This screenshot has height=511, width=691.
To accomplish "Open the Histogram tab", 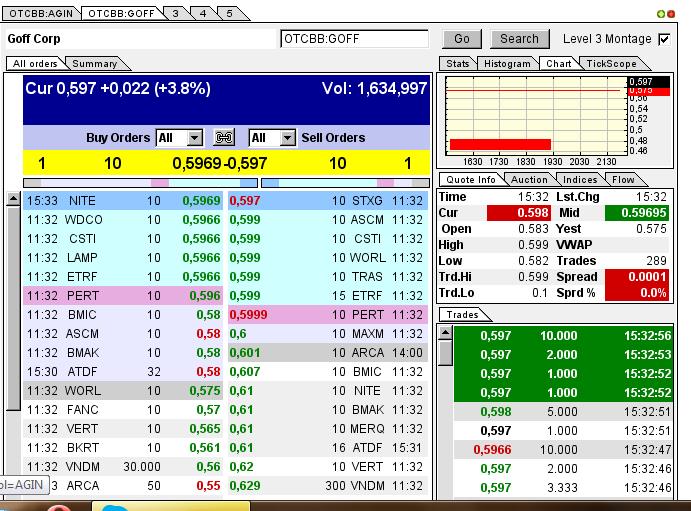I will click(507, 63).
